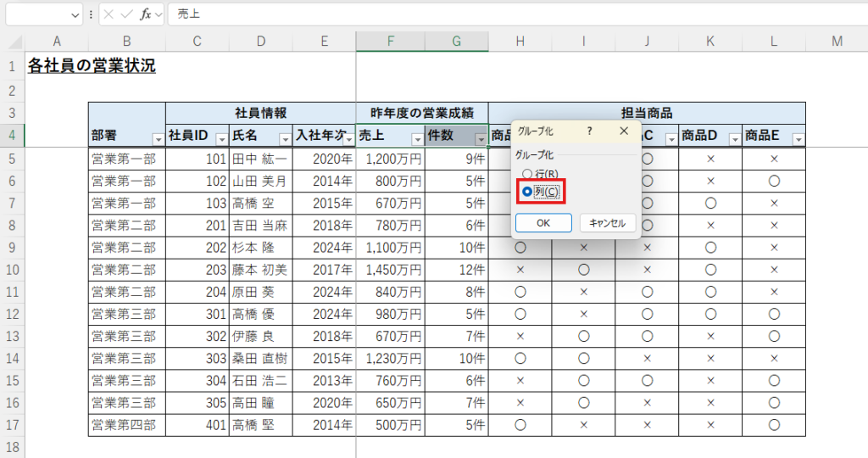Select the cell containing 田中 紘一
The width and height of the screenshot is (868, 458).
[260, 159]
